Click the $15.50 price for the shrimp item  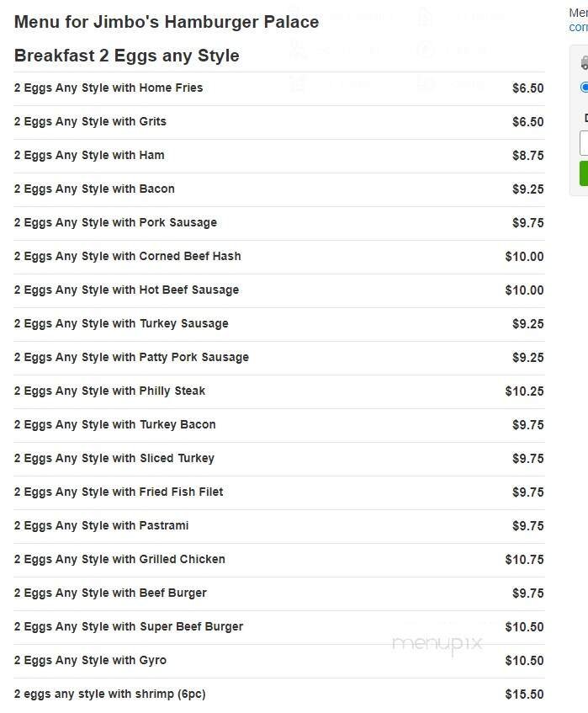tap(524, 694)
